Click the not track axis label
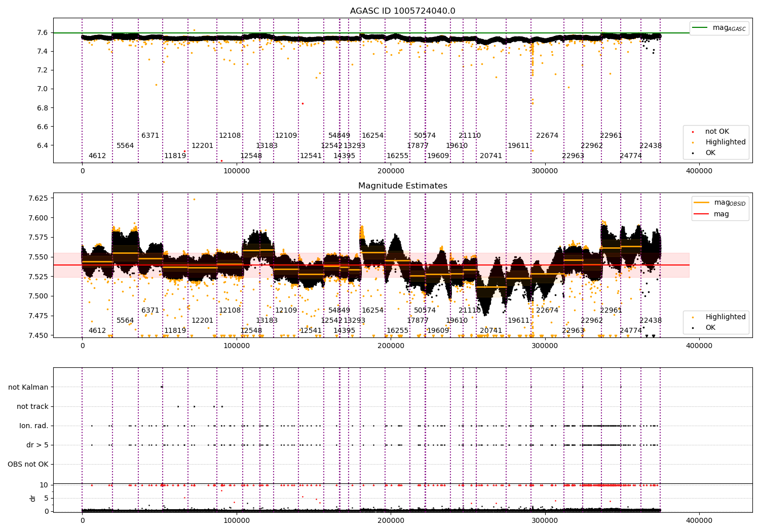The height and width of the screenshot is (532, 760). pos(32,406)
